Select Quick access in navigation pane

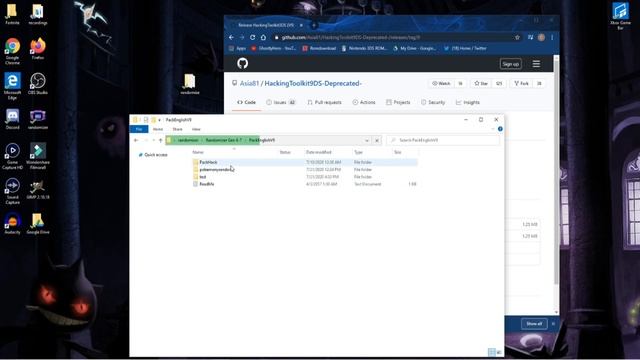tap(153, 155)
